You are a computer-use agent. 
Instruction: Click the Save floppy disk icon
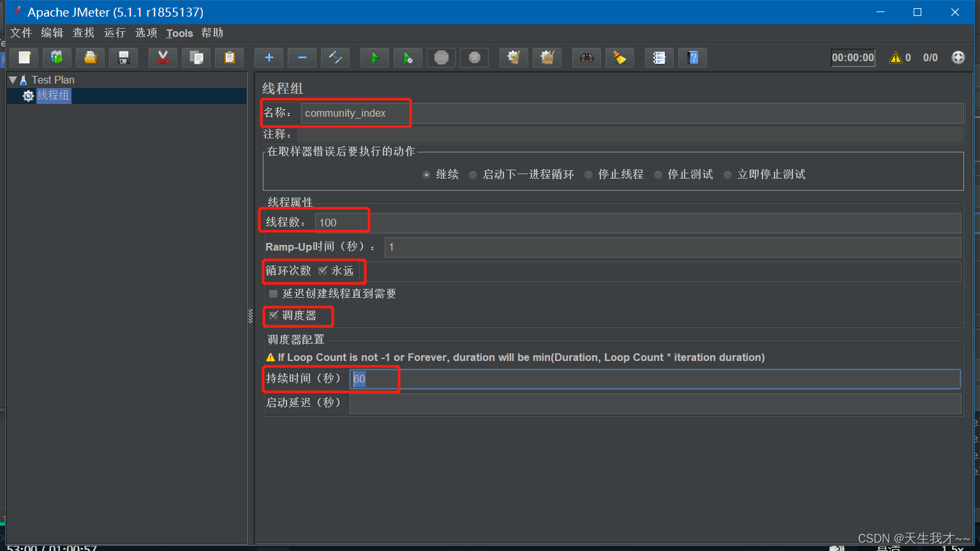click(124, 57)
